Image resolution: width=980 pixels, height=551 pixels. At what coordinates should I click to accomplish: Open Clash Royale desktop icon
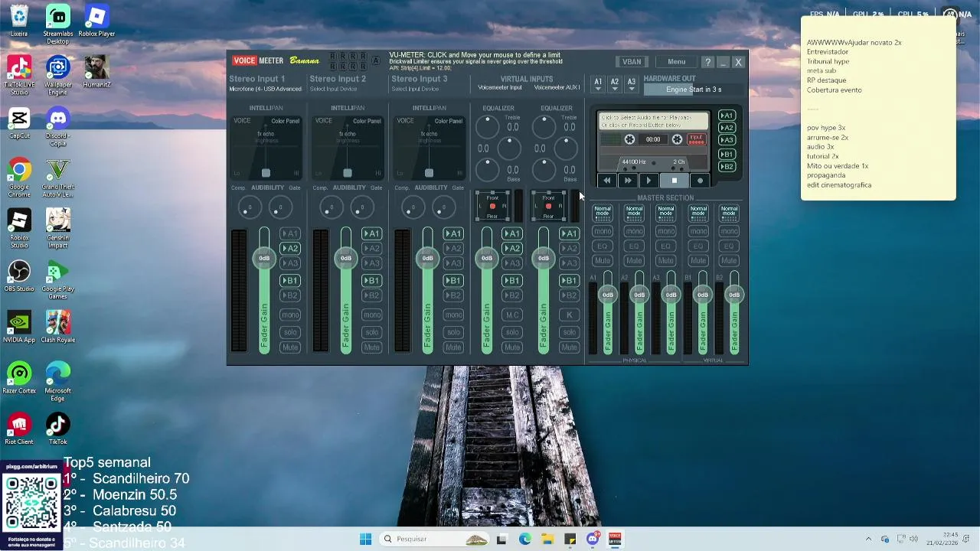pos(57,327)
